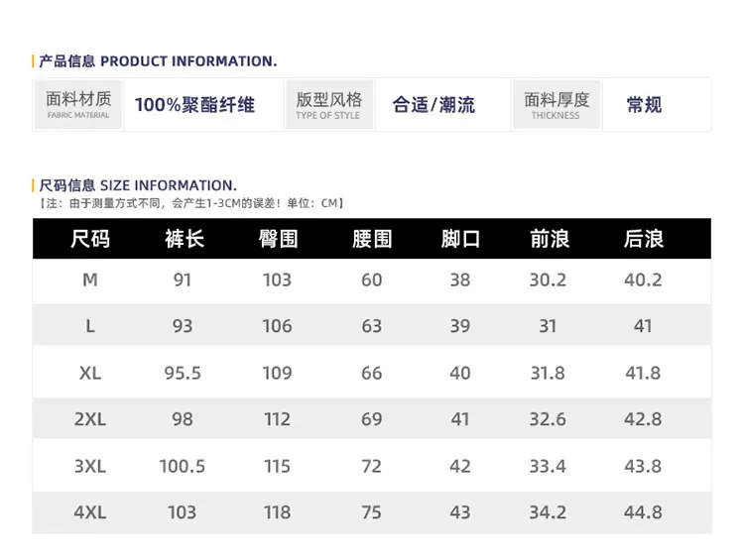The image size is (744, 560).
Task: Click the 面料厚度 THICKNESS label box
Action: pos(557,105)
